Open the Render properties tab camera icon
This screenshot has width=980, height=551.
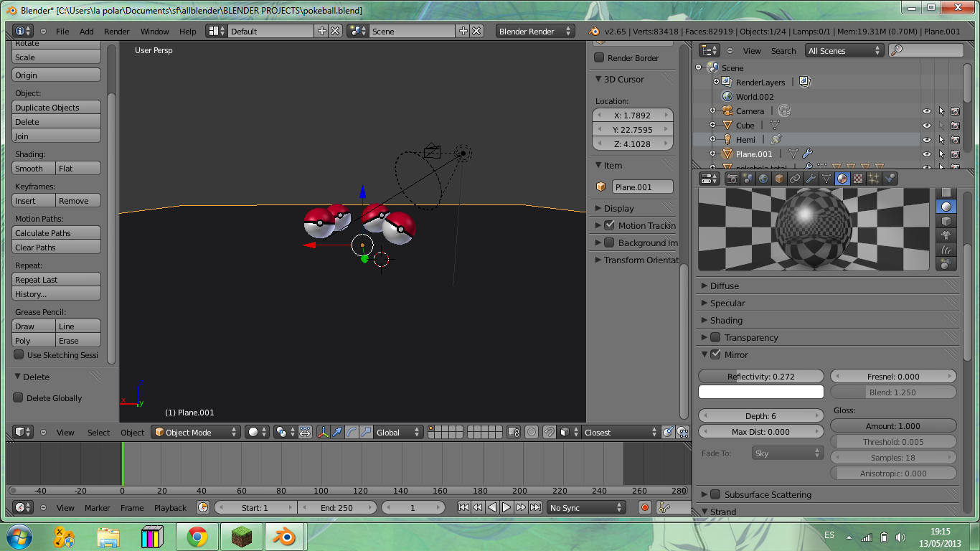pyautogui.click(x=732, y=179)
